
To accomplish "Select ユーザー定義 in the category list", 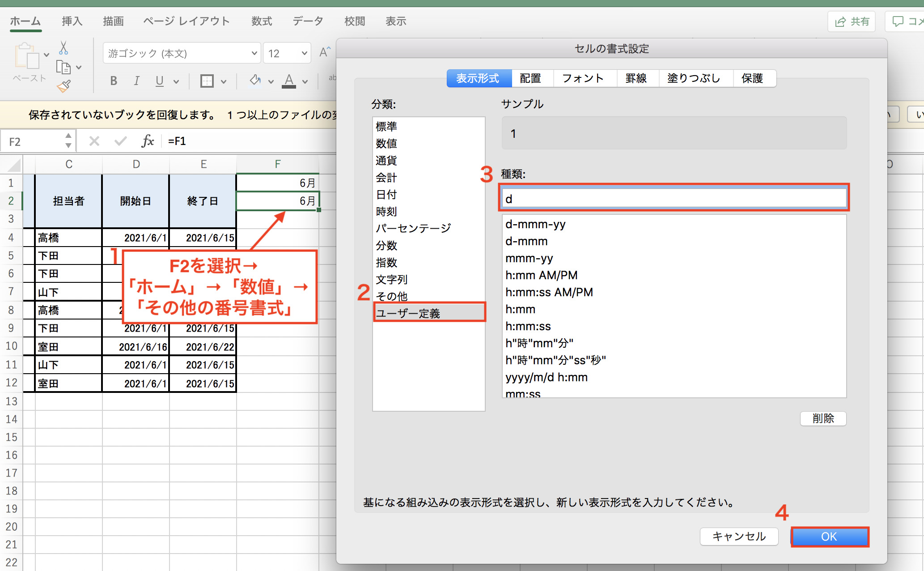I will pyautogui.click(x=428, y=313).
